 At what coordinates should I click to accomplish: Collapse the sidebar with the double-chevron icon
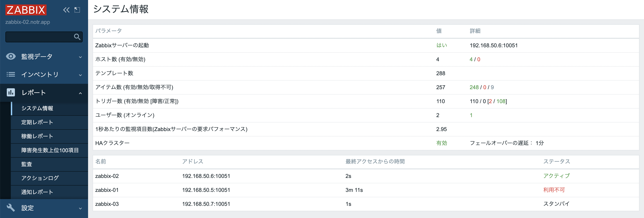66,10
